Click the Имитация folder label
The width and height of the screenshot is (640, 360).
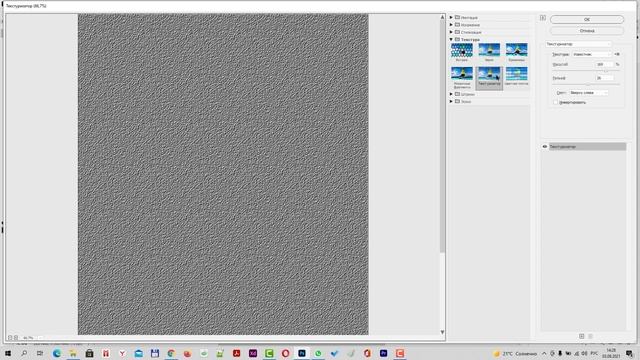(469, 18)
